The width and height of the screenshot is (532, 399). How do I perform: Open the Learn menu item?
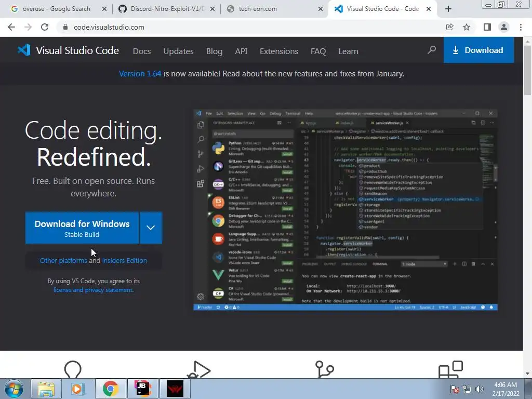click(x=348, y=51)
